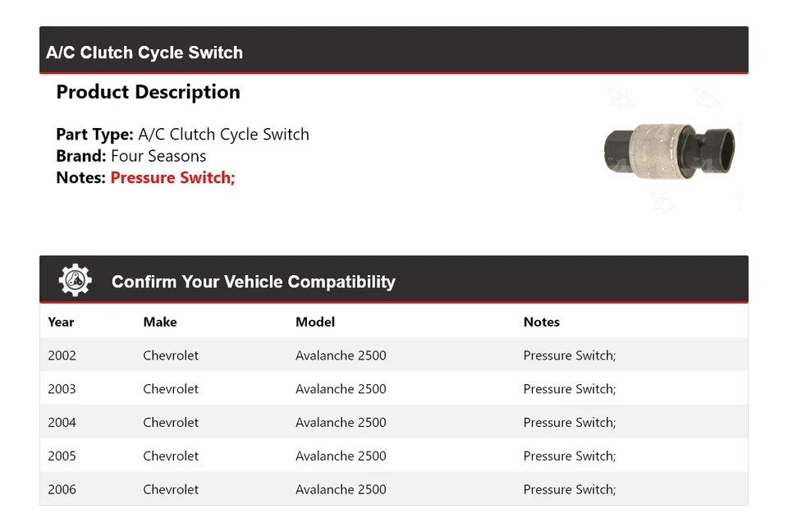Click the Part Type label text
Image resolution: width=788 pixels, height=532 pixels.
94,135
